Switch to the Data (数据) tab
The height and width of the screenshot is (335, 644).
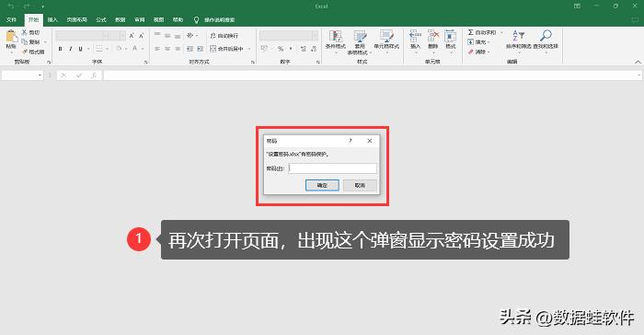click(121, 19)
